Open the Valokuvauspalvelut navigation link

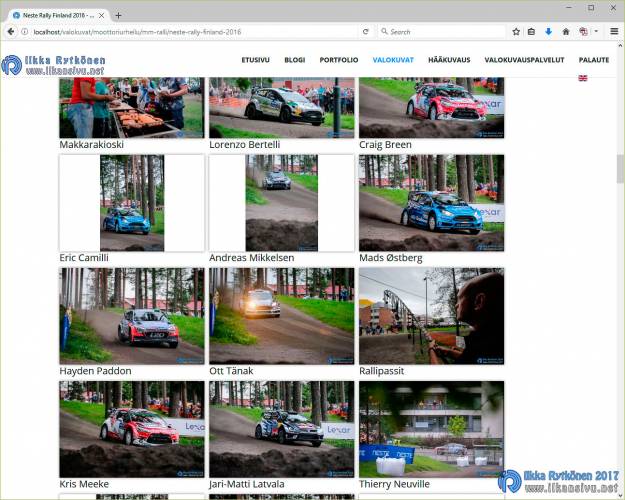click(524, 60)
